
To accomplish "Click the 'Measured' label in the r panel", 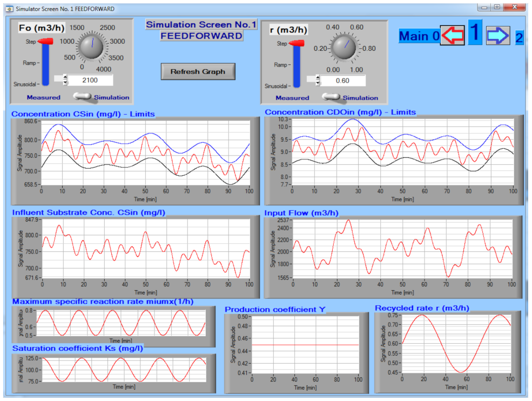I will coord(292,98).
